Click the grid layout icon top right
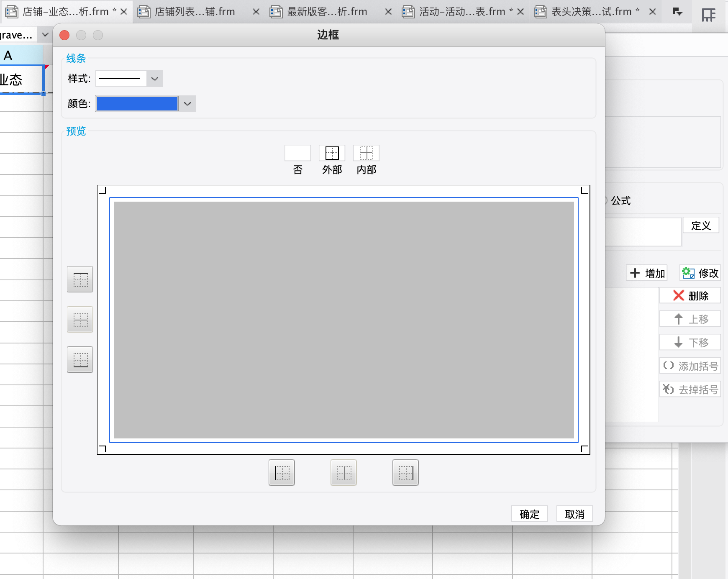 click(x=708, y=15)
